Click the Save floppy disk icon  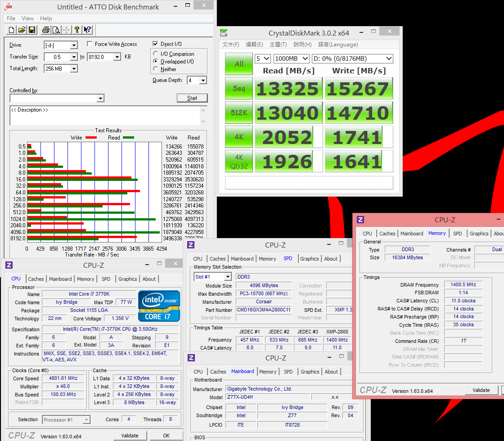32,30
